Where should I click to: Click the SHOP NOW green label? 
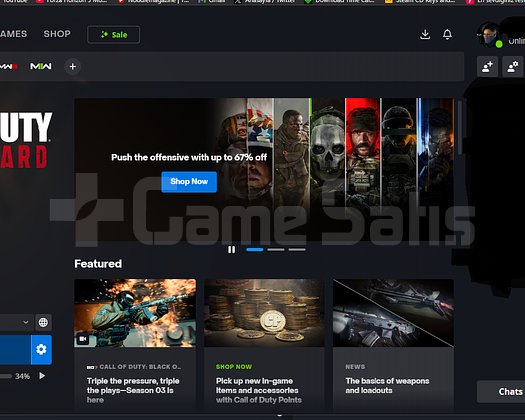[234, 367]
